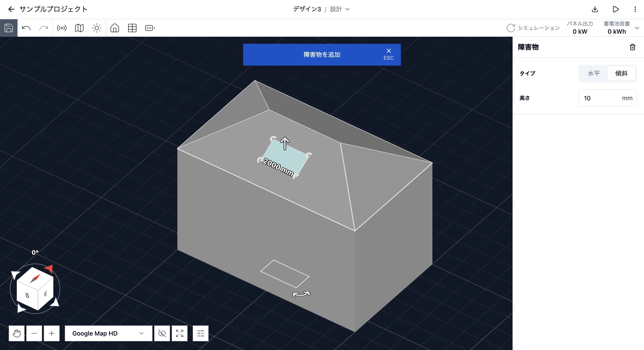
Task: Open the Google Map HD dropdown
Action: [x=108, y=333]
